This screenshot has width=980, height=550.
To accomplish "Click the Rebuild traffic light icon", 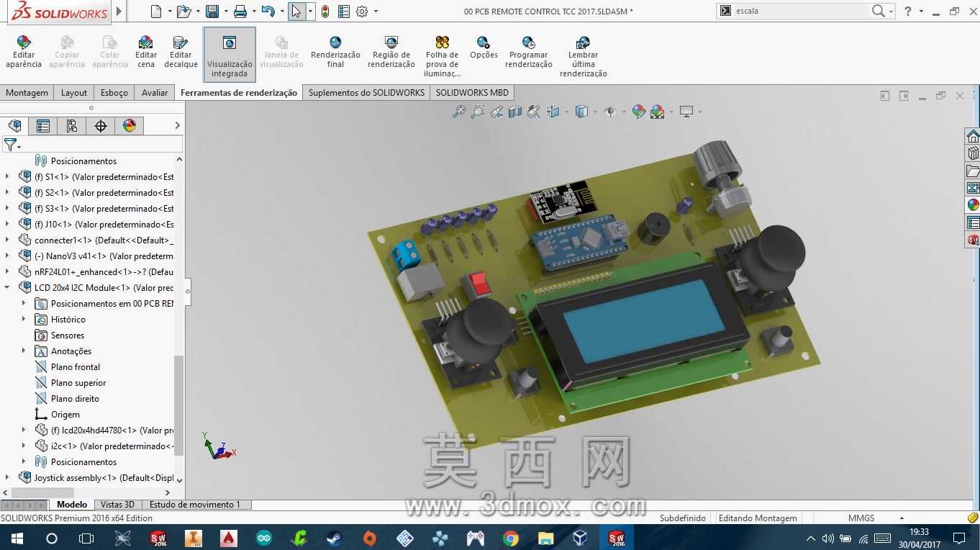I will tap(325, 11).
